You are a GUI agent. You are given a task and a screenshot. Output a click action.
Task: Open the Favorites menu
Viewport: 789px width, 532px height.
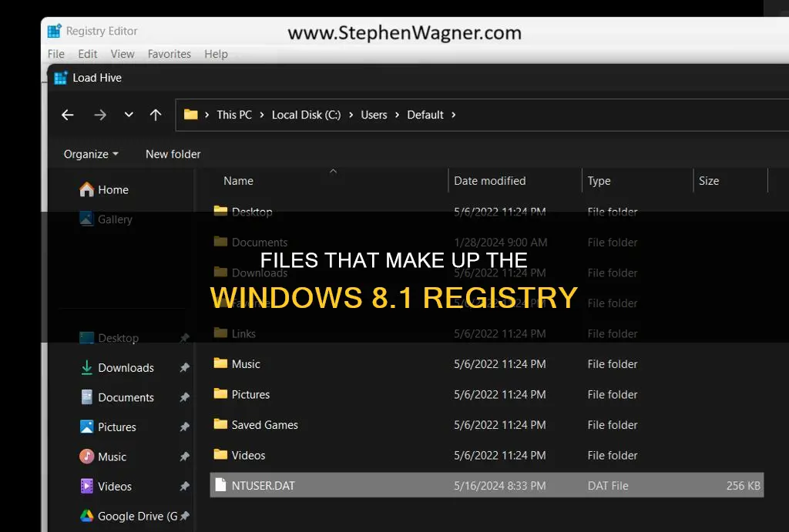[169, 54]
